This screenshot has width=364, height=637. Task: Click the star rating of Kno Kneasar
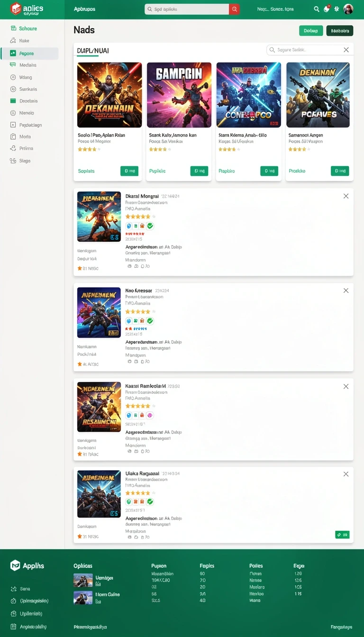tap(139, 311)
